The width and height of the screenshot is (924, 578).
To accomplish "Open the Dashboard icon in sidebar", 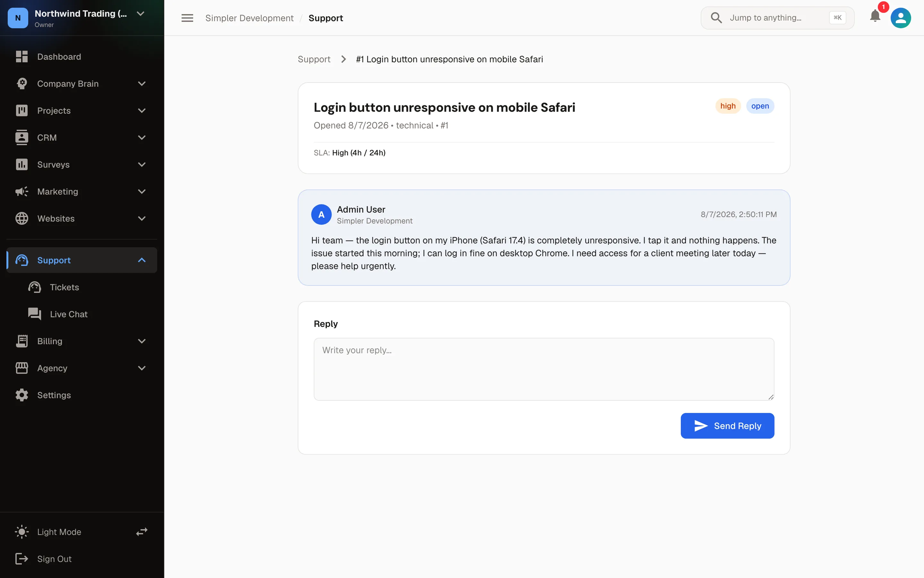I will pyautogui.click(x=22, y=57).
